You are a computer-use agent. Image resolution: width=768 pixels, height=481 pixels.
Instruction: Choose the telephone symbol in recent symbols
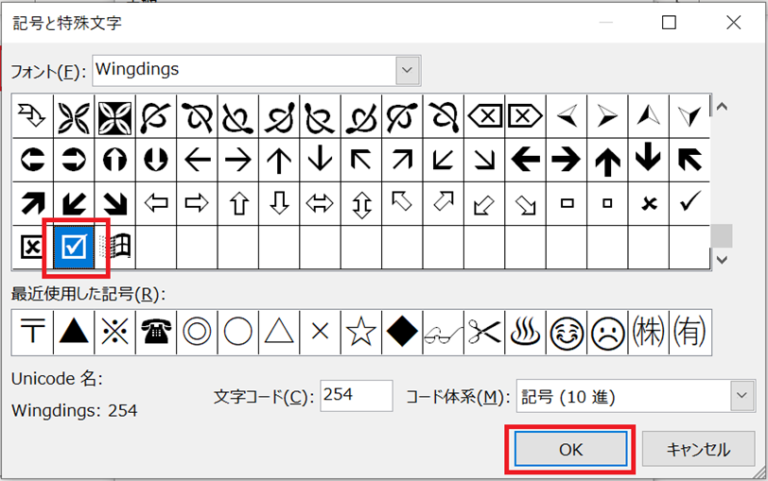[155, 331]
